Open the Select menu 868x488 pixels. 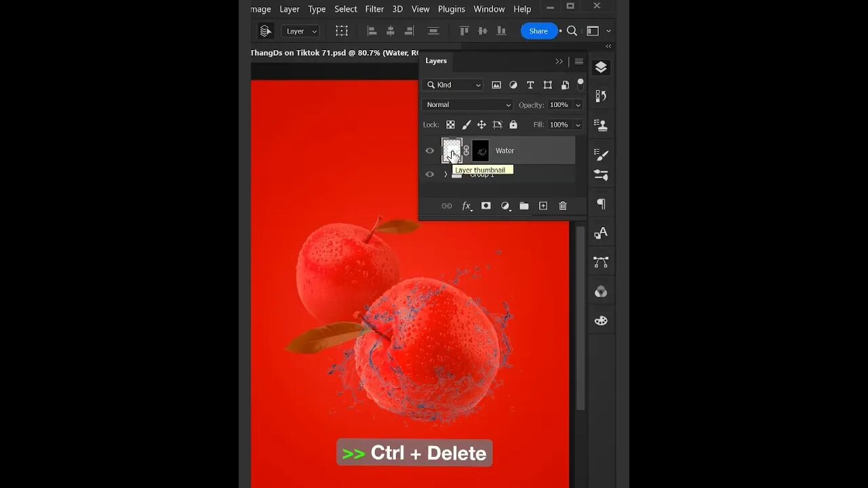345,9
